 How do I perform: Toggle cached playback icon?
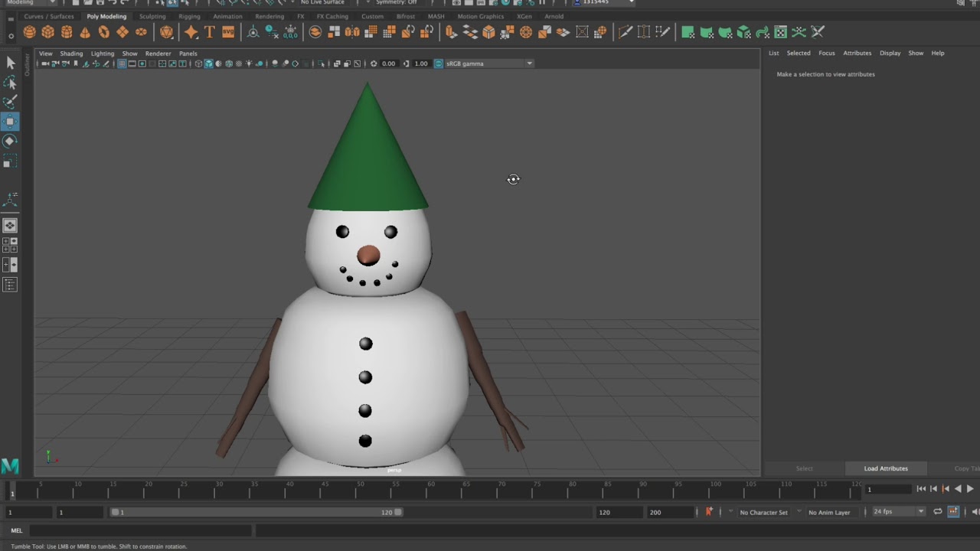coord(953,512)
